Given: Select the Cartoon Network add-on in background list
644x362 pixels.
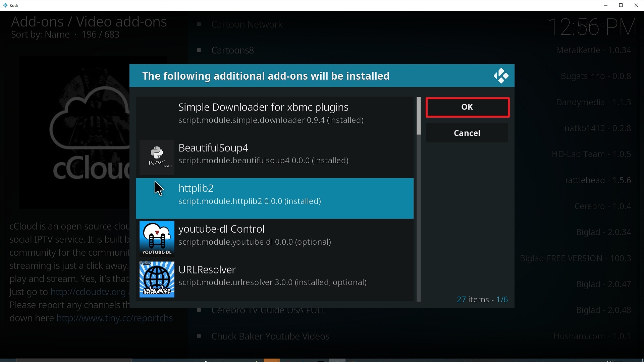Looking at the screenshot, I should [x=247, y=24].
